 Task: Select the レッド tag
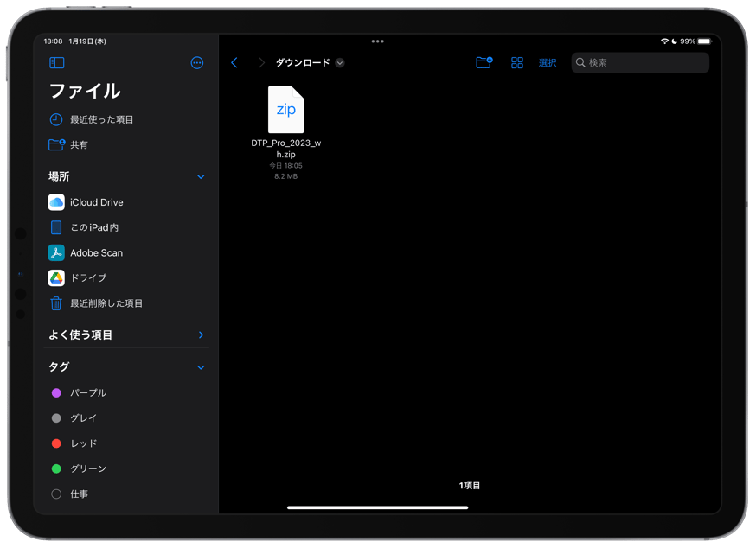(126, 443)
